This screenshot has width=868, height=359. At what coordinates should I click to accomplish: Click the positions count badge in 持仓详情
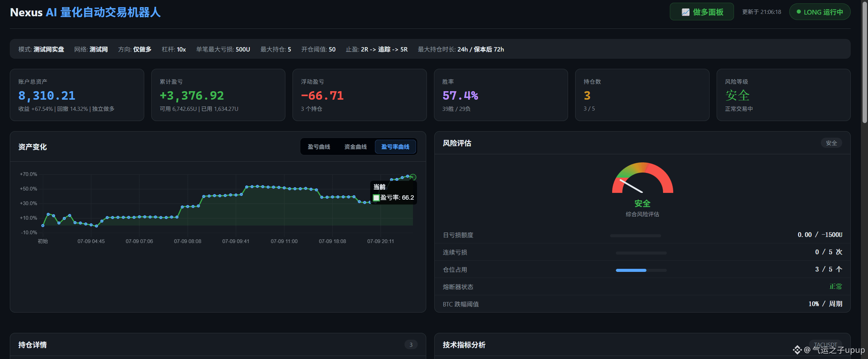pos(411,345)
